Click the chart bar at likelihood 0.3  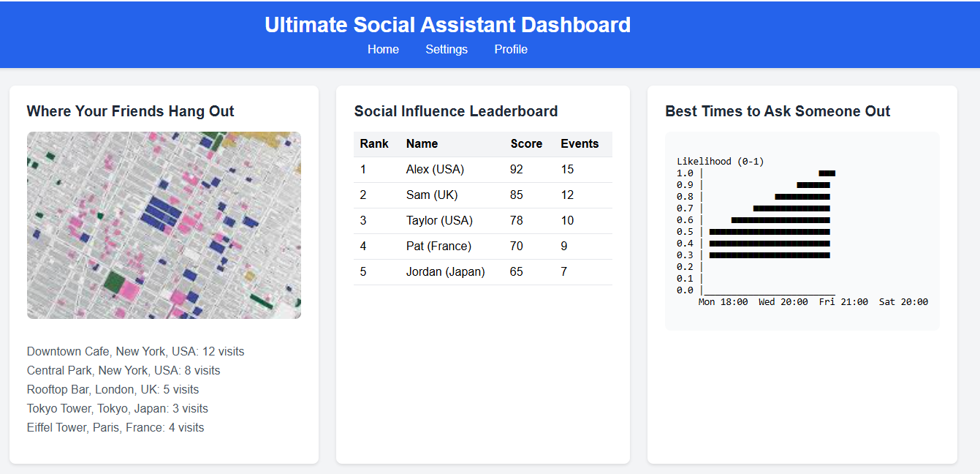pyautogui.click(x=770, y=255)
